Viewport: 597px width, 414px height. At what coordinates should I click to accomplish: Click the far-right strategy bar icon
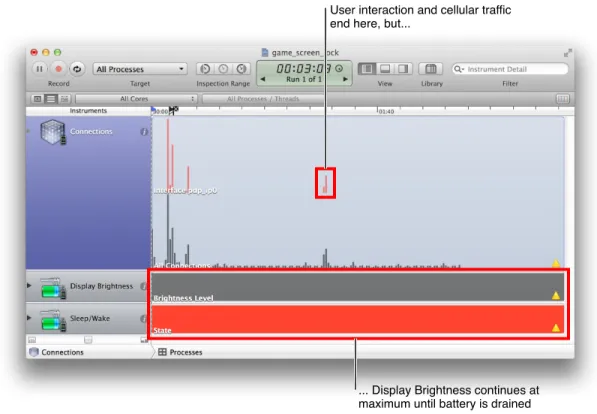(x=563, y=99)
